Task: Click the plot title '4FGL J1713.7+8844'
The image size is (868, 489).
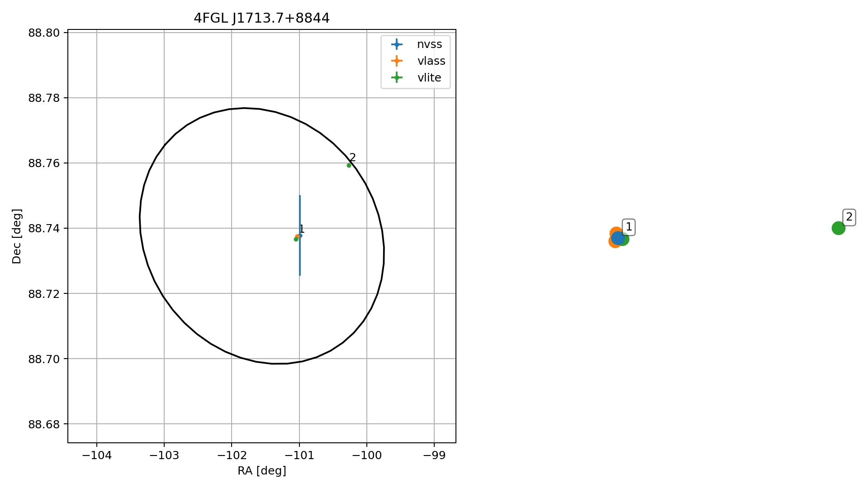Action: tap(262, 18)
